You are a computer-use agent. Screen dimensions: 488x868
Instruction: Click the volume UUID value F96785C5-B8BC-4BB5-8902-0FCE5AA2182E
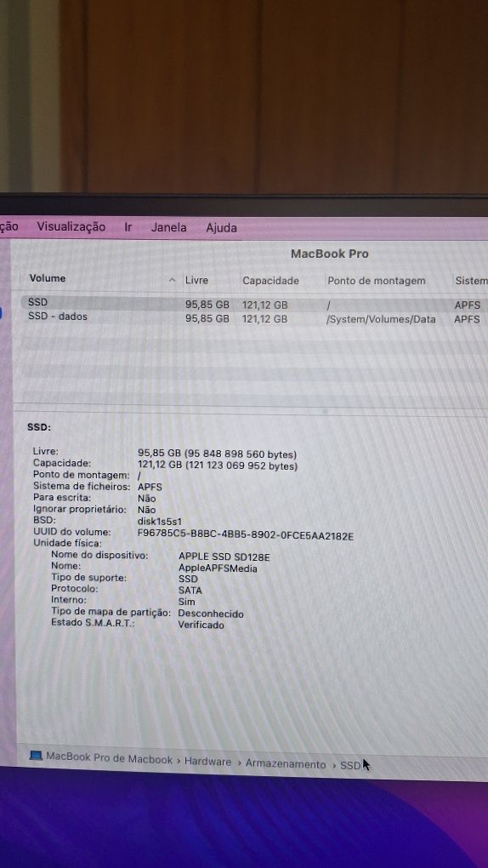coord(246,536)
